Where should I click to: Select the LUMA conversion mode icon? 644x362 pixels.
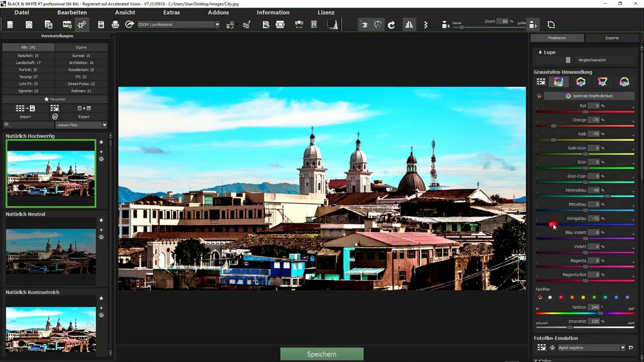[x=624, y=82]
